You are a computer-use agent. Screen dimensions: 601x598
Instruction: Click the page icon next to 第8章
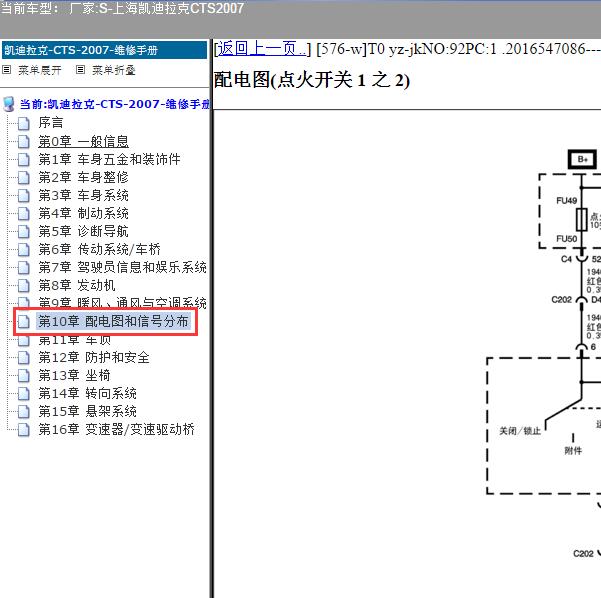coord(24,286)
